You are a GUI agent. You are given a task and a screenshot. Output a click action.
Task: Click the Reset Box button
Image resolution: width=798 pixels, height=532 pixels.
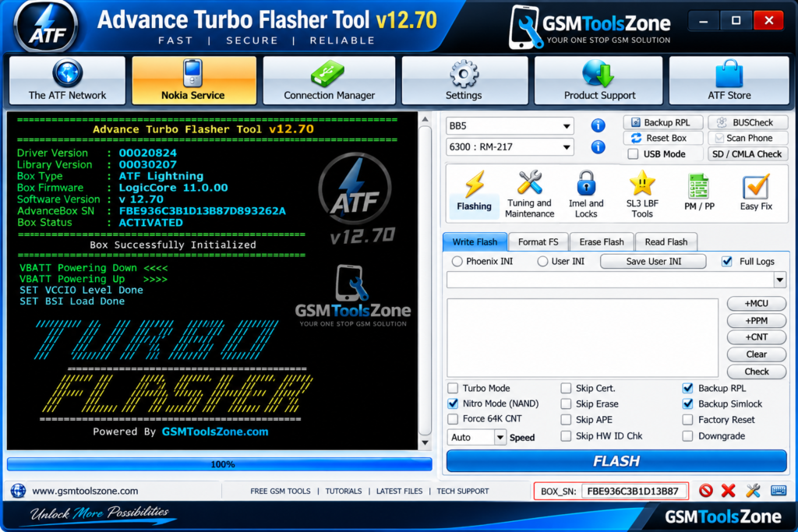coord(663,138)
